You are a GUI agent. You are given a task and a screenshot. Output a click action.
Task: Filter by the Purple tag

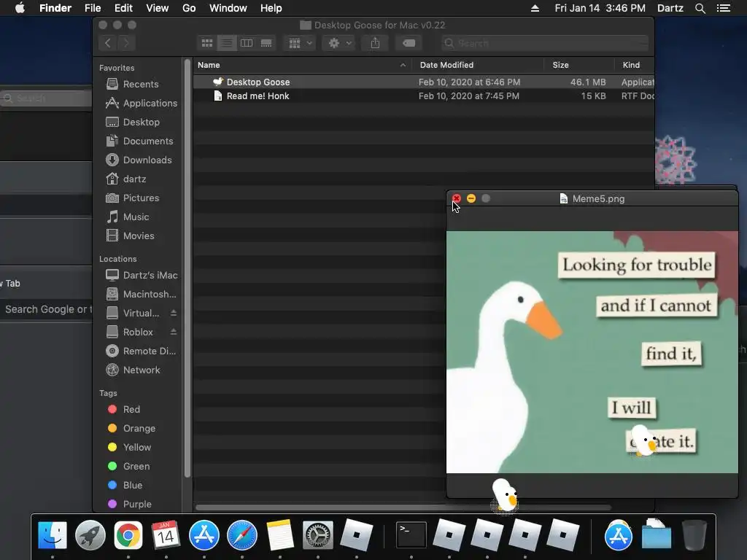(x=130, y=505)
